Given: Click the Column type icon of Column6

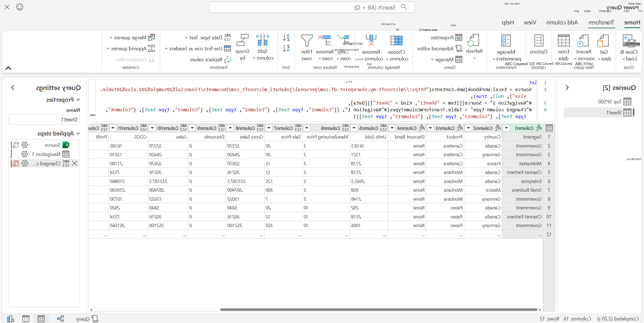Looking at the screenshot, I should click(345, 128).
